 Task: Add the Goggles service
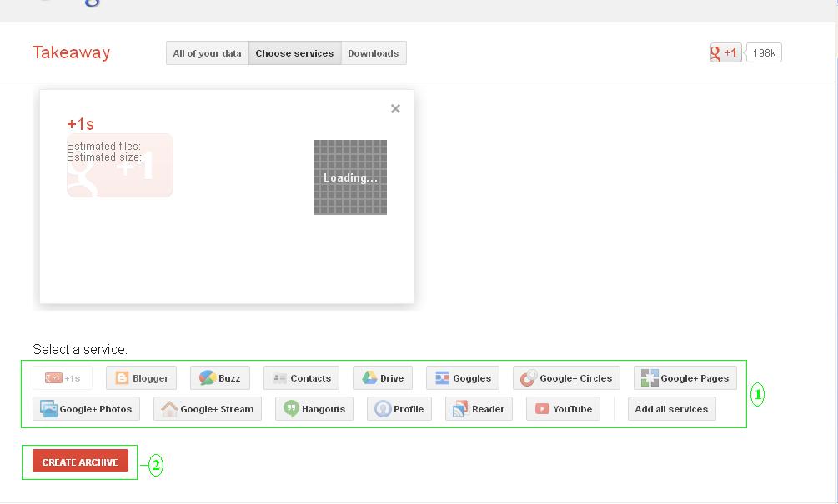463,378
